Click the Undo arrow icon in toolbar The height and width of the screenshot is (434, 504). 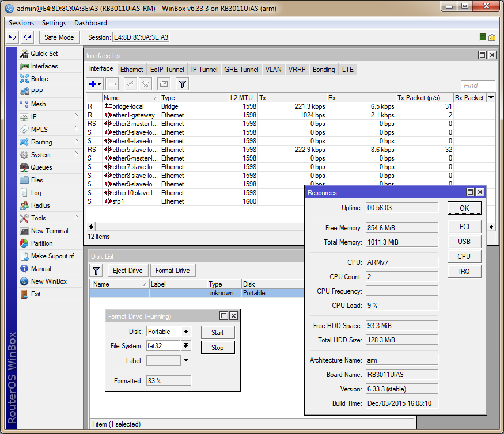(x=13, y=37)
